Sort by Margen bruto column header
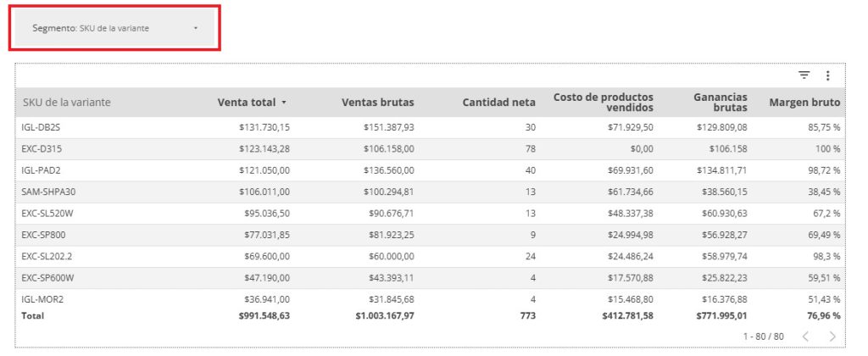 (804, 103)
